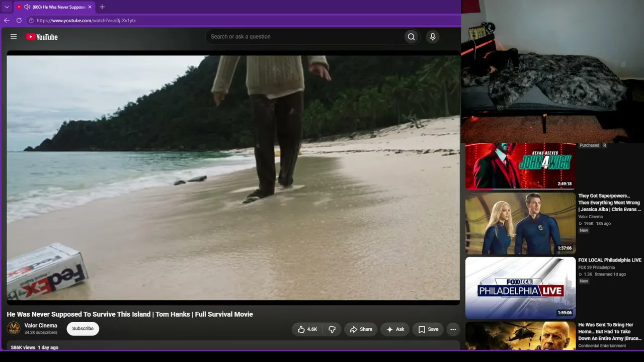Open the Ask button with the sparkle
Image resolution: width=644 pixels, height=362 pixels.
pos(395,329)
